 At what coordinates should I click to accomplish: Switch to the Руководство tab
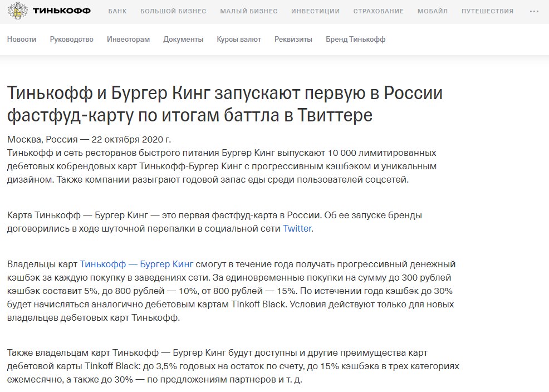click(71, 39)
